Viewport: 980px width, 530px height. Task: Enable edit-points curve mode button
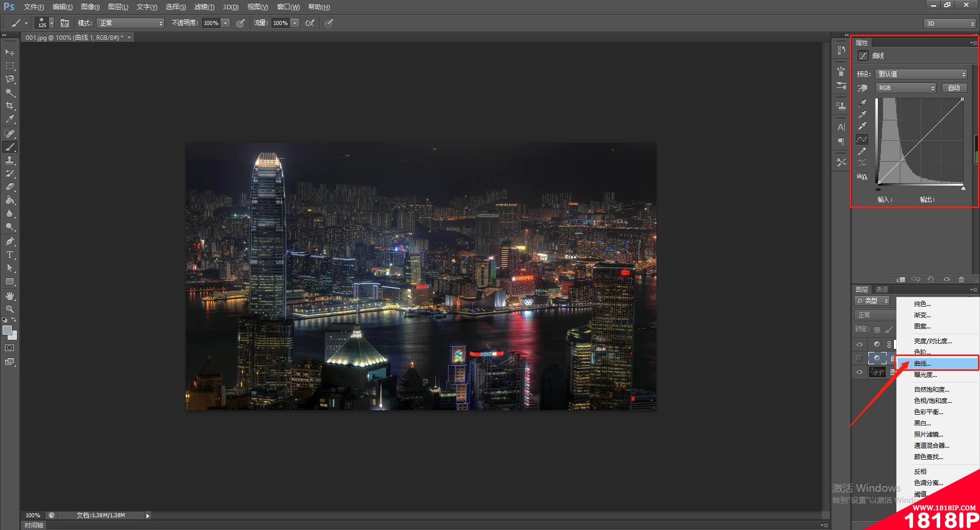(863, 139)
